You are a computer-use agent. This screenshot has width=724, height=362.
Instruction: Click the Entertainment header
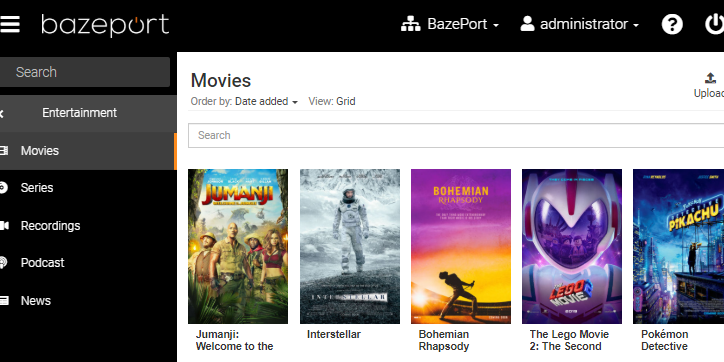79,113
